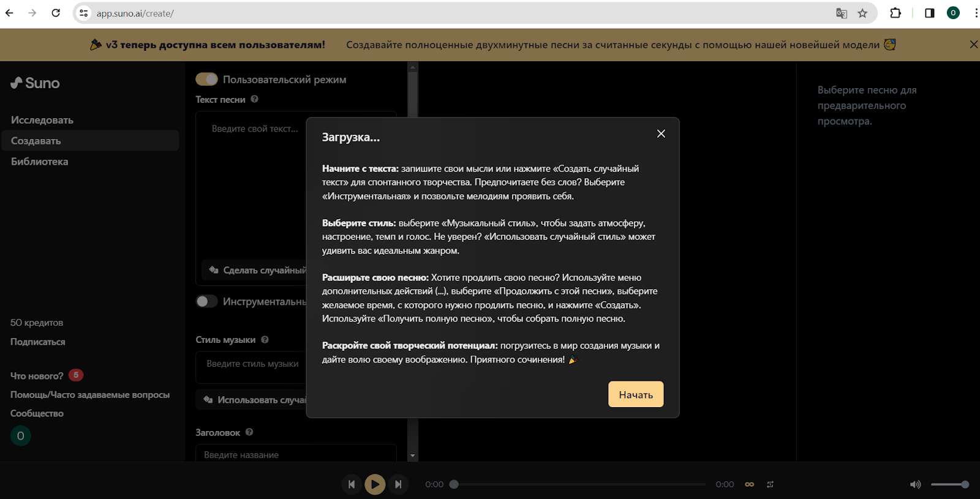Open the Chrome profile avatar
The image size is (980, 499).
pos(953,13)
